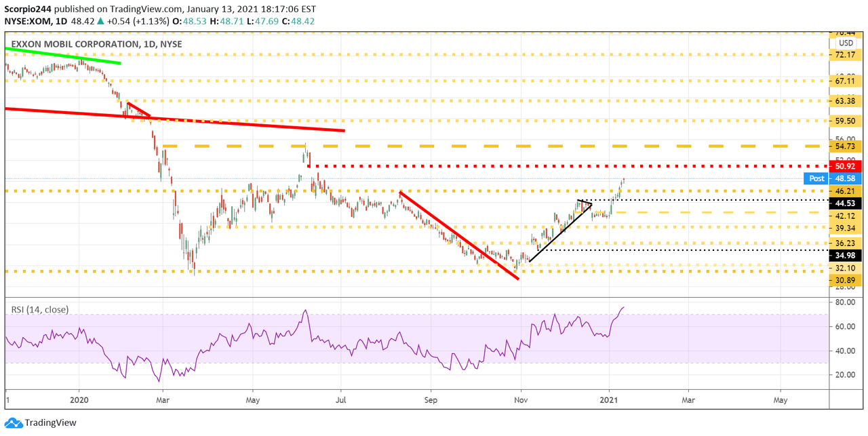Click the 2020 time axis label
Viewport: 868px width, 436px height.
[79, 400]
